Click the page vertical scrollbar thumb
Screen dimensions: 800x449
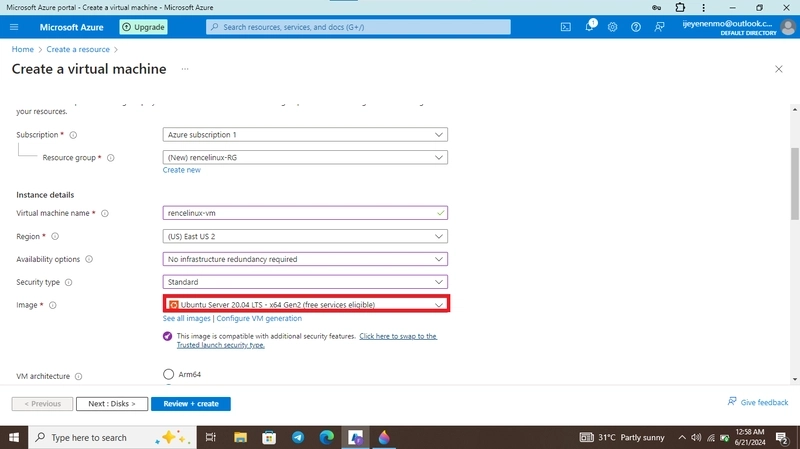(x=795, y=184)
